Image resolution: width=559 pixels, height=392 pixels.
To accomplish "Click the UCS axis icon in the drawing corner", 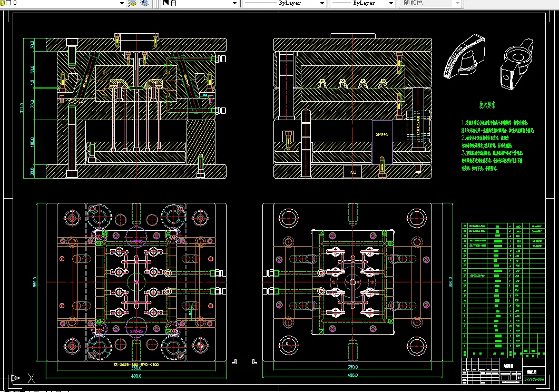I will coord(16,377).
